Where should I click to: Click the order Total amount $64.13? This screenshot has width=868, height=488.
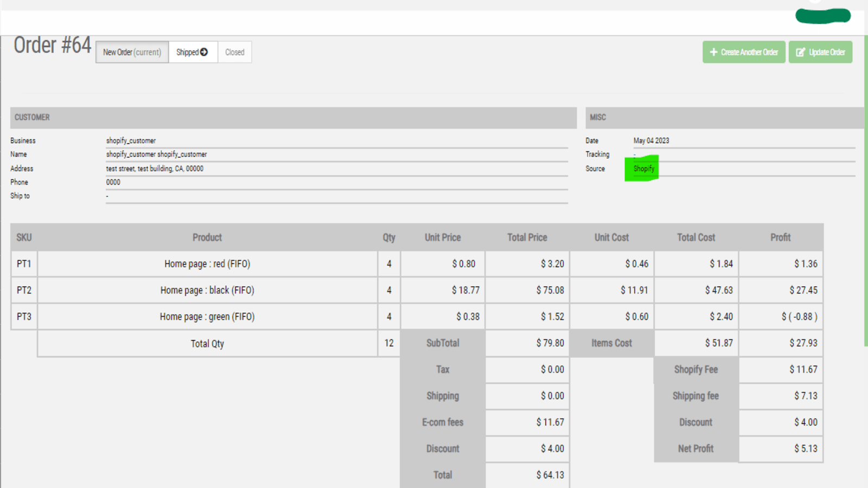pos(550,475)
